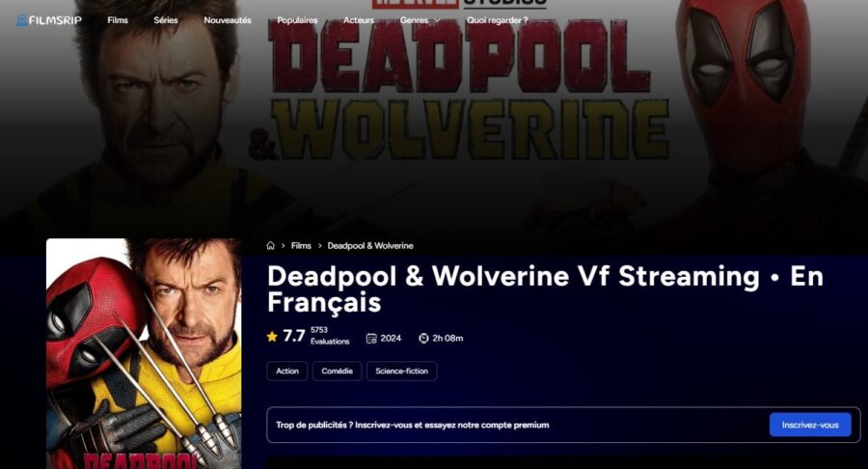The image size is (868, 469).
Task: Click the yellow star rating icon
Action: tap(272, 336)
